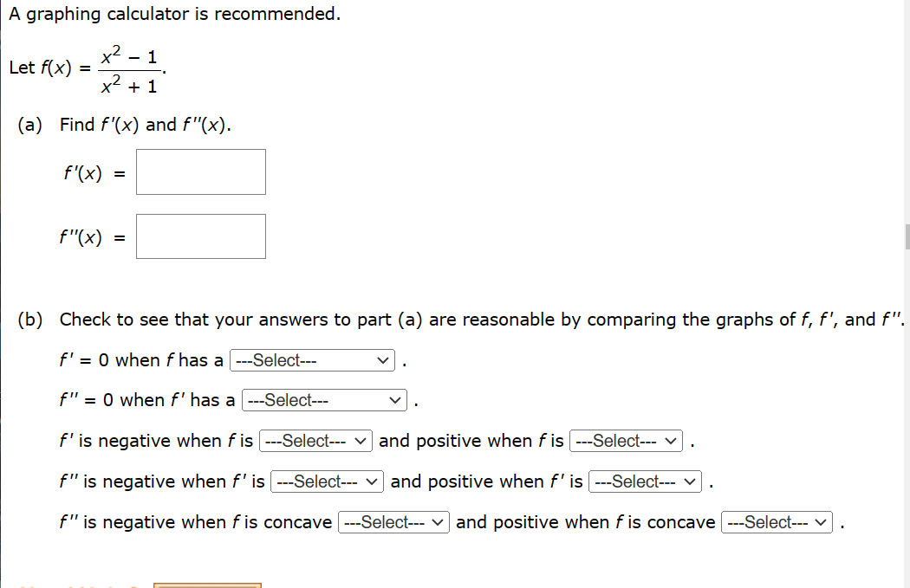Open the dropdown after "f' = 0 when f has a"
Screen dimensions: 910x588
312,360
